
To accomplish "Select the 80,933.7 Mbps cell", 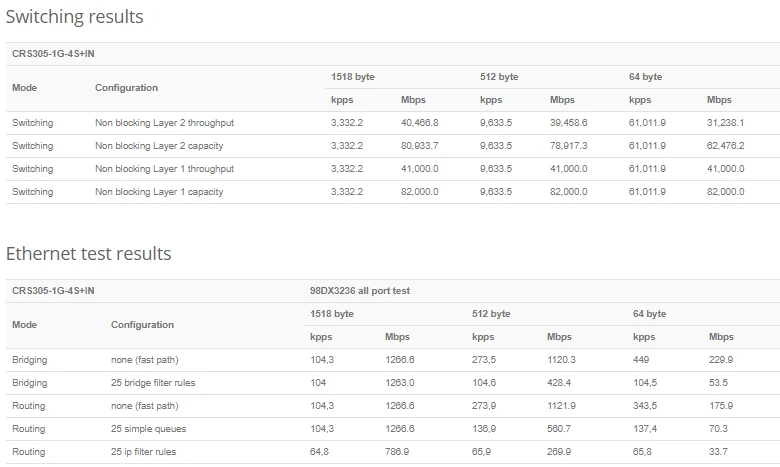I will pos(419,146).
